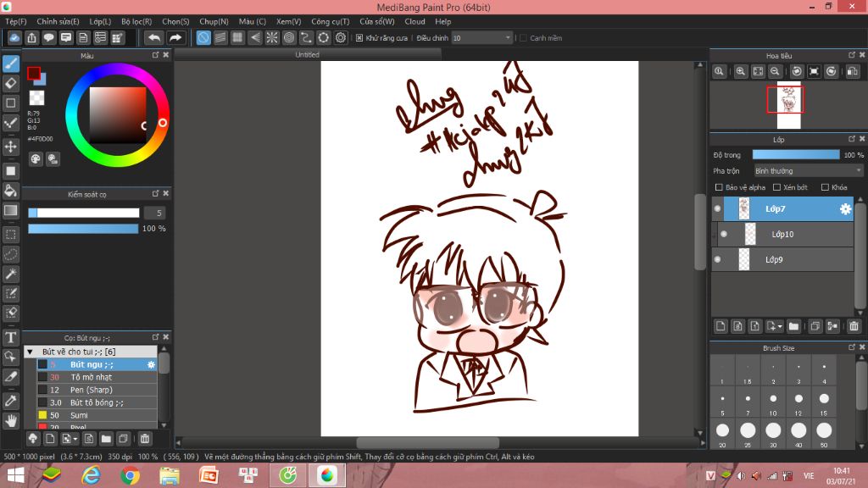Open the snap settings gear icon

[x=341, y=37]
